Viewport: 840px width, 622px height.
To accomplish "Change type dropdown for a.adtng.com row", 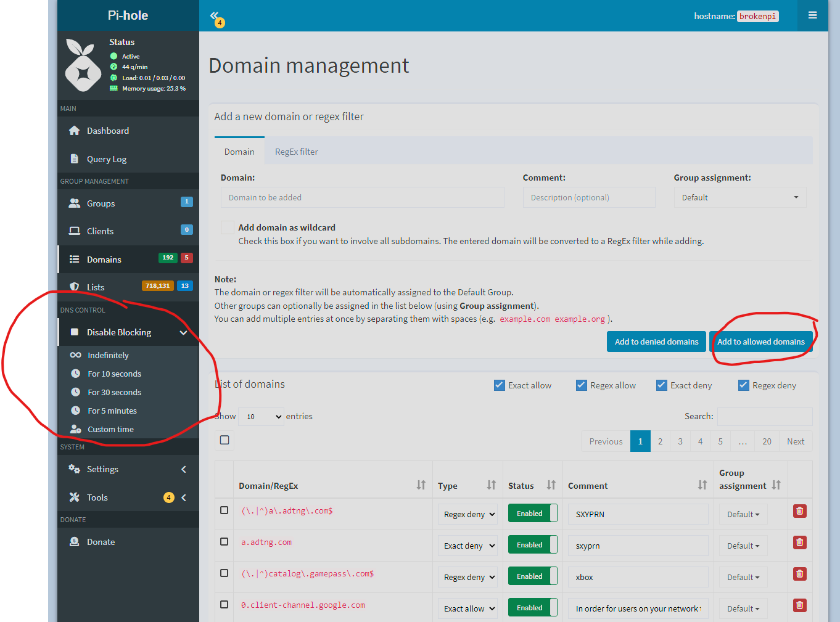I will (467, 546).
